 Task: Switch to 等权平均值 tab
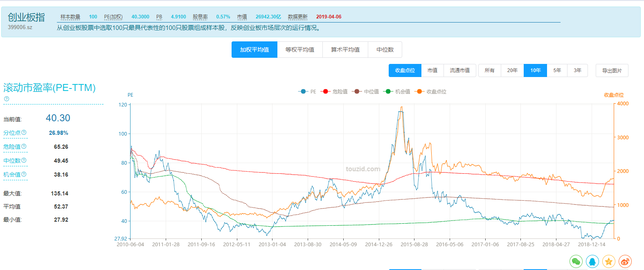pos(300,50)
